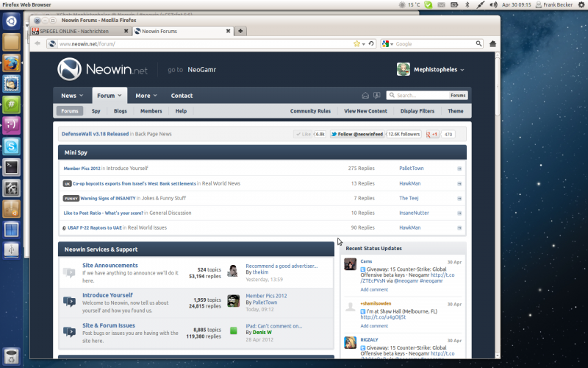
Task: Go to last post of USAF F-22 Raptors
Action: click(x=459, y=228)
